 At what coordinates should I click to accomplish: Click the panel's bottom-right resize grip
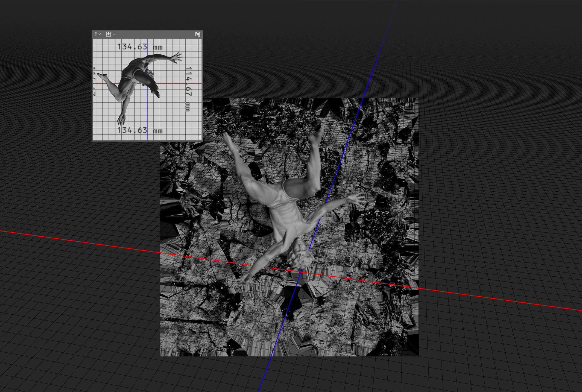click(x=200, y=138)
